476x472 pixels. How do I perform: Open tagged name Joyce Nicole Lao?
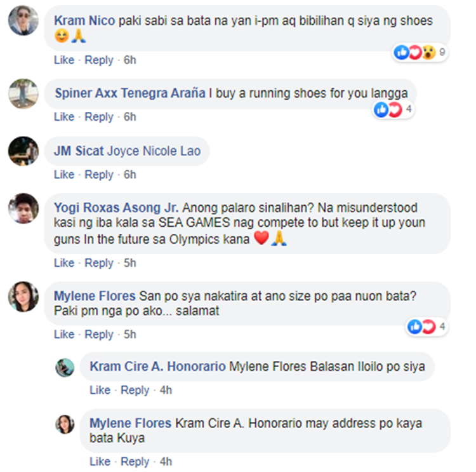point(154,151)
